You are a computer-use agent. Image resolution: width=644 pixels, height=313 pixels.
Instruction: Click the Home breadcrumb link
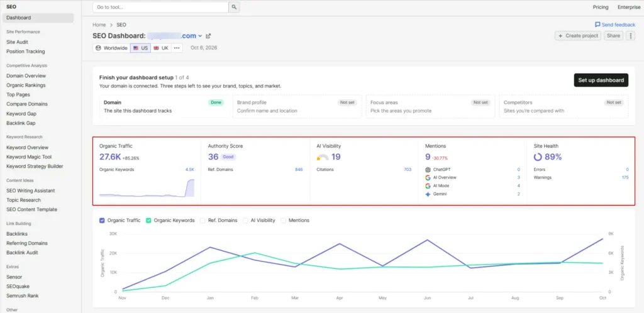coord(99,25)
